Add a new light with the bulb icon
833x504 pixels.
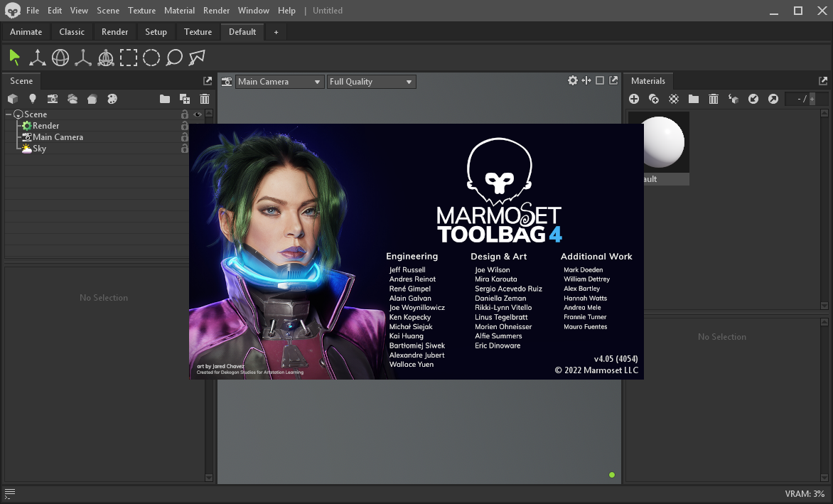tap(32, 99)
